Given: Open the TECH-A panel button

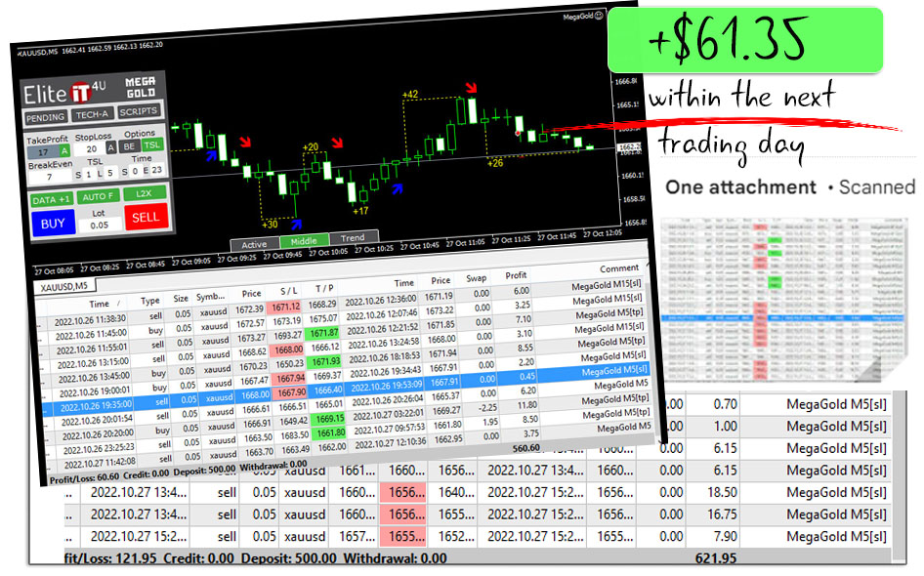Looking at the screenshot, I should pyautogui.click(x=93, y=113).
